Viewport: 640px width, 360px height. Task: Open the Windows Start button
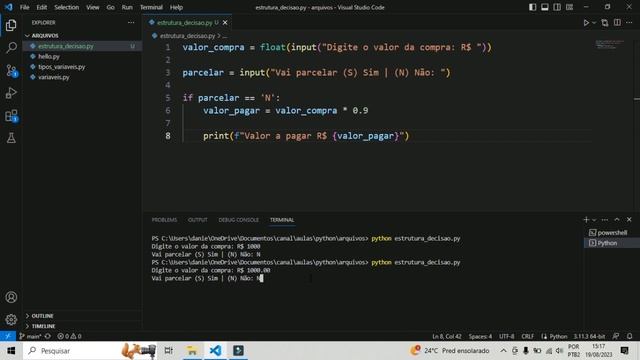coord(11,351)
